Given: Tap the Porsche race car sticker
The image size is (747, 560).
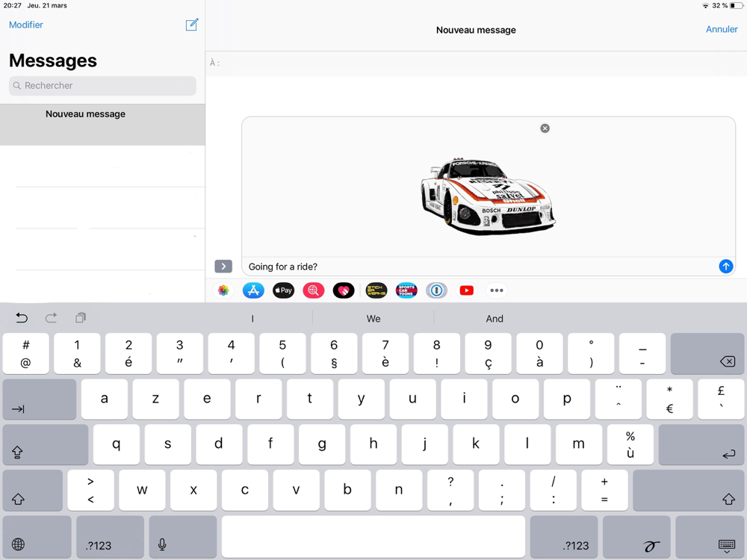Looking at the screenshot, I should point(488,196).
